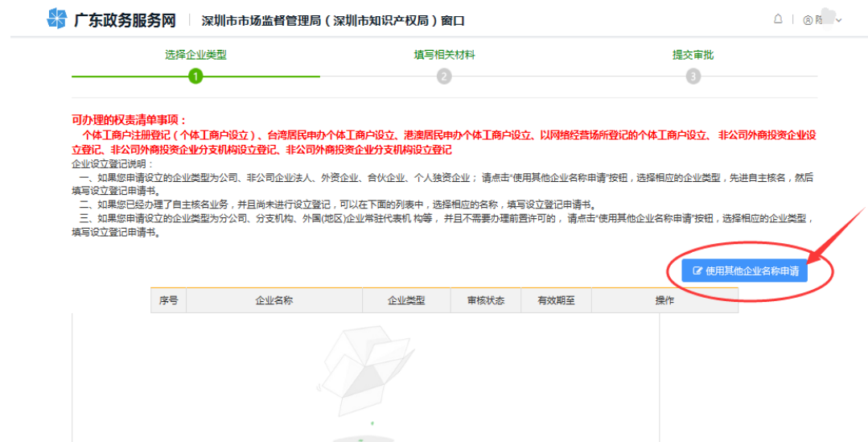Click the step 3 circle marker
The width and height of the screenshot is (868, 442).
tap(693, 76)
